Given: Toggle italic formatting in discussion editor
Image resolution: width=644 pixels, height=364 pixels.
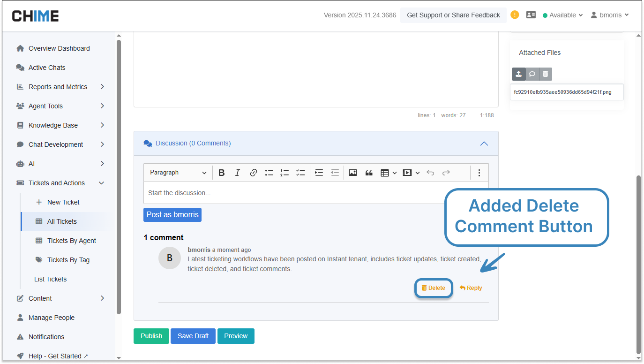Looking at the screenshot, I should (237, 173).
